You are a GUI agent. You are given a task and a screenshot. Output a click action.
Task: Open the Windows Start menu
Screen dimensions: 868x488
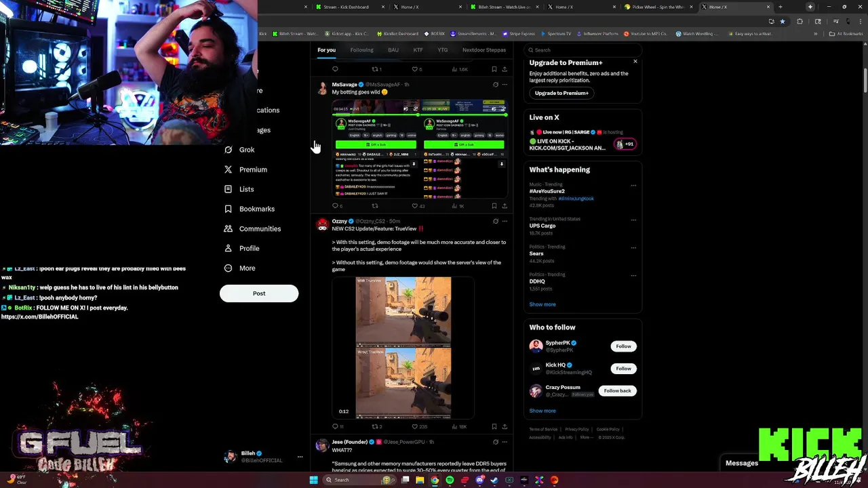(313, 480)
